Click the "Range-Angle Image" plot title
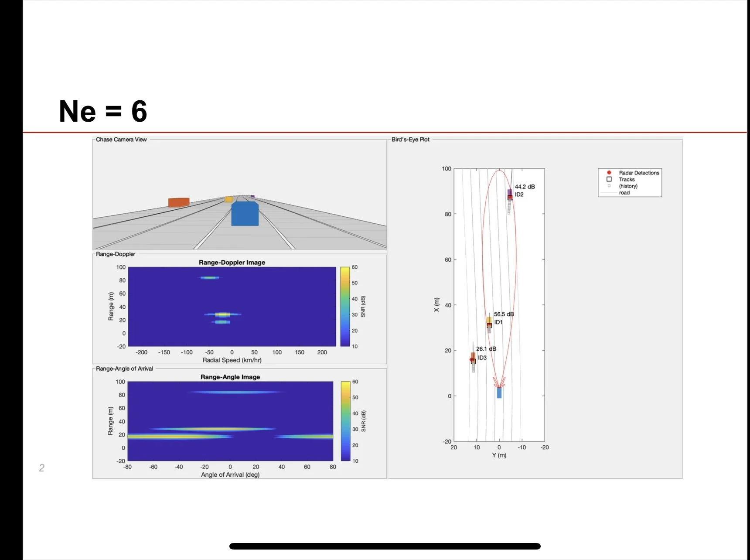Viewport: 750px width, 560px height. click(x=230, y=377)
